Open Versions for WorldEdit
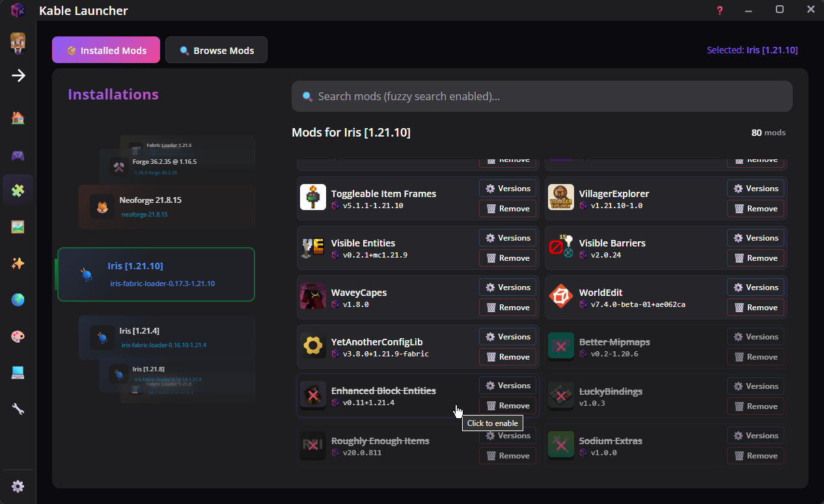 coord(755,287)
